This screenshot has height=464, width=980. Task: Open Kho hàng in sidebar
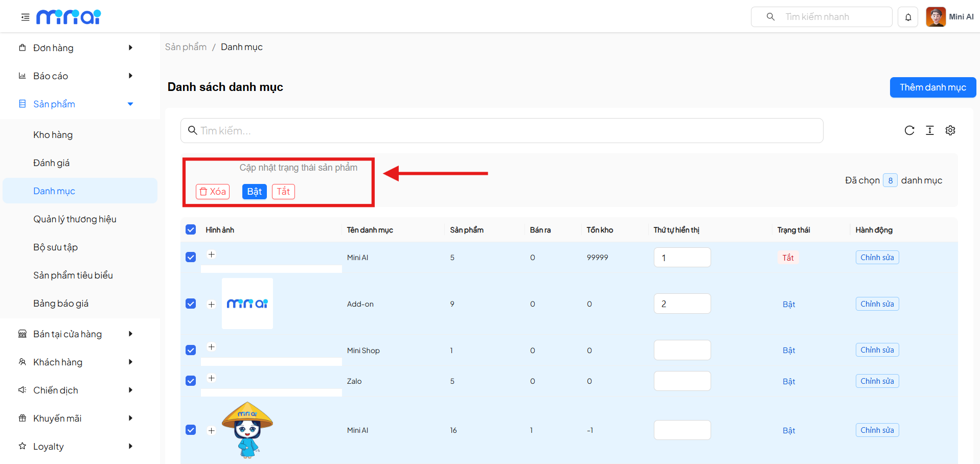click(53, 135)
